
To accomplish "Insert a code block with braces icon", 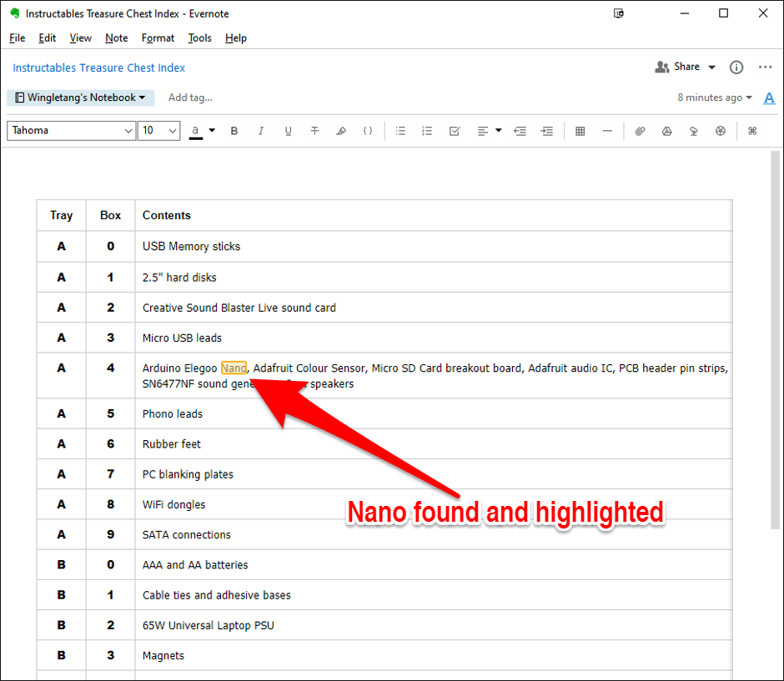I will click(x=368, y=131).
